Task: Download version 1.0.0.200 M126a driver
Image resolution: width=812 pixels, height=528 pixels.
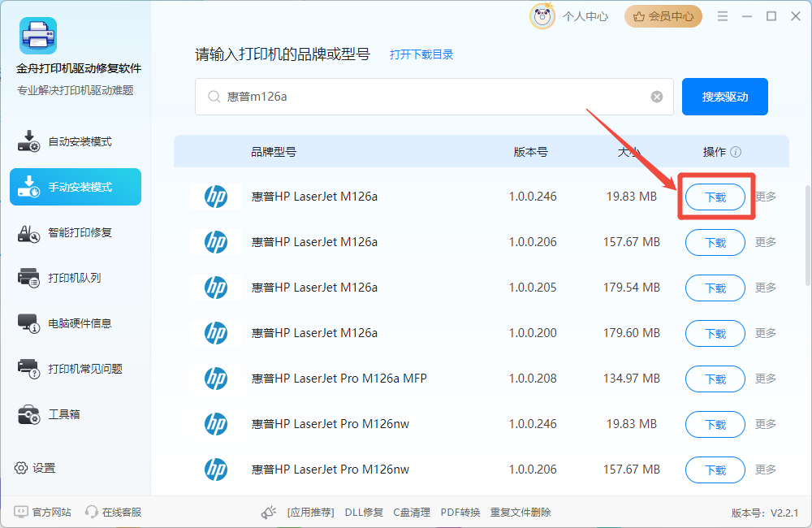Action: tap(715, 333)
